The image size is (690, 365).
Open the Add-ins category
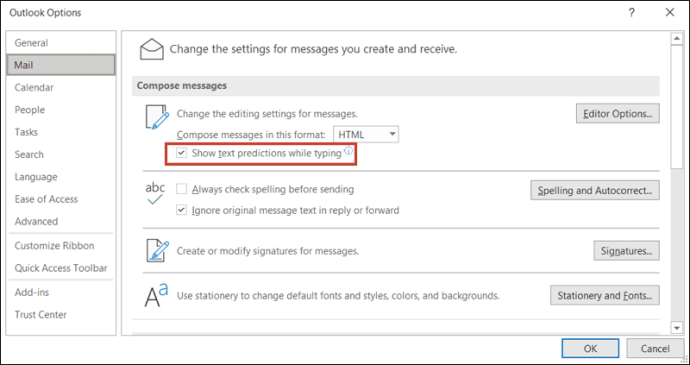61,292
